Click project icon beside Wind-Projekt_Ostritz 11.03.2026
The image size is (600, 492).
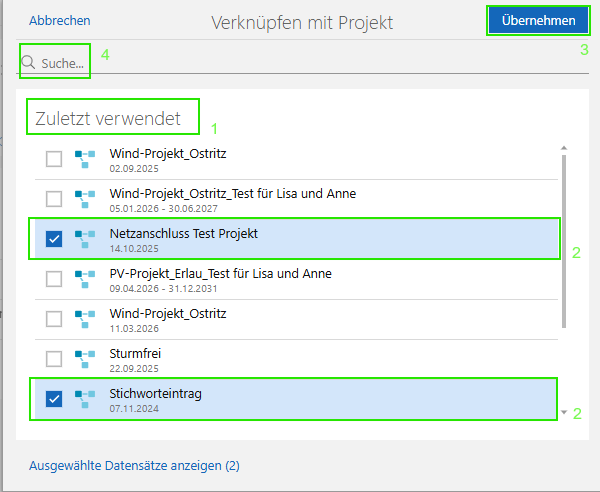85,319
